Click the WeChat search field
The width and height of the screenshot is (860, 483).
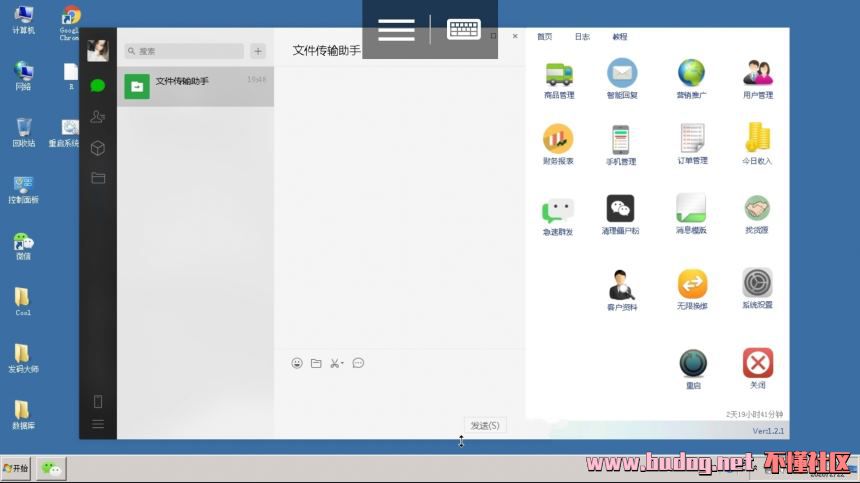184,51
